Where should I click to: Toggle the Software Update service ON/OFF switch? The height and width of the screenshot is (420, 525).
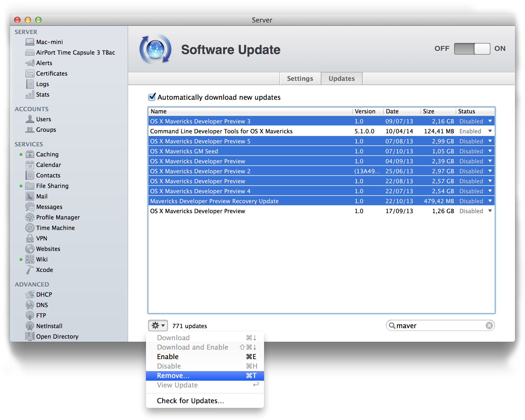coord(472,49)
